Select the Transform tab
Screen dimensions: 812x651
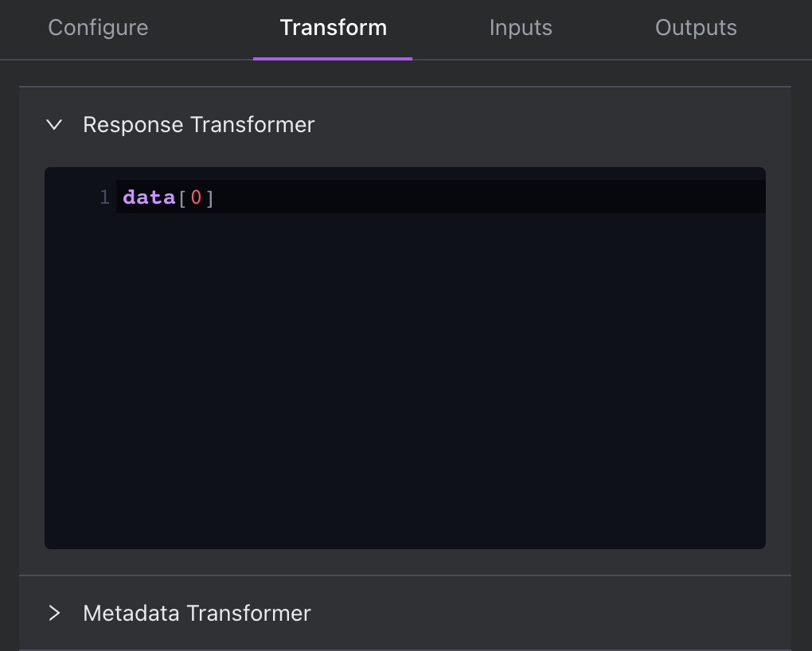click(333, 28)
